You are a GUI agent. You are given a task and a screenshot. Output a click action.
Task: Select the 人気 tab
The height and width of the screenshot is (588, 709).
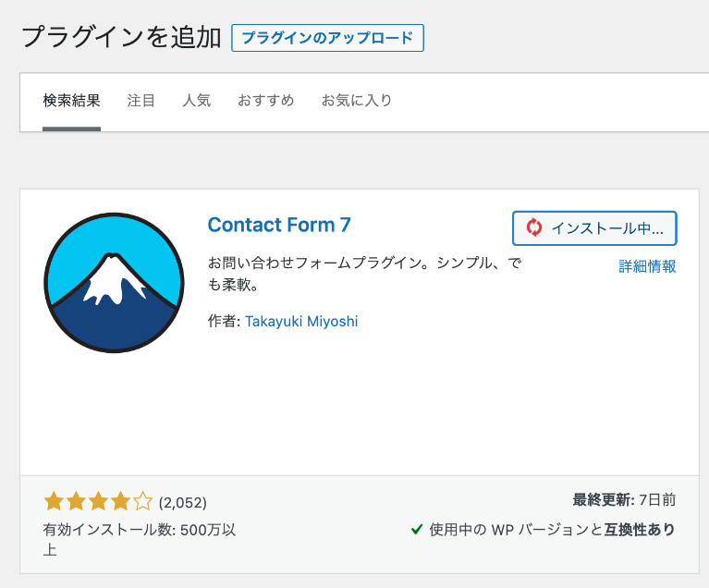(197, 100)
